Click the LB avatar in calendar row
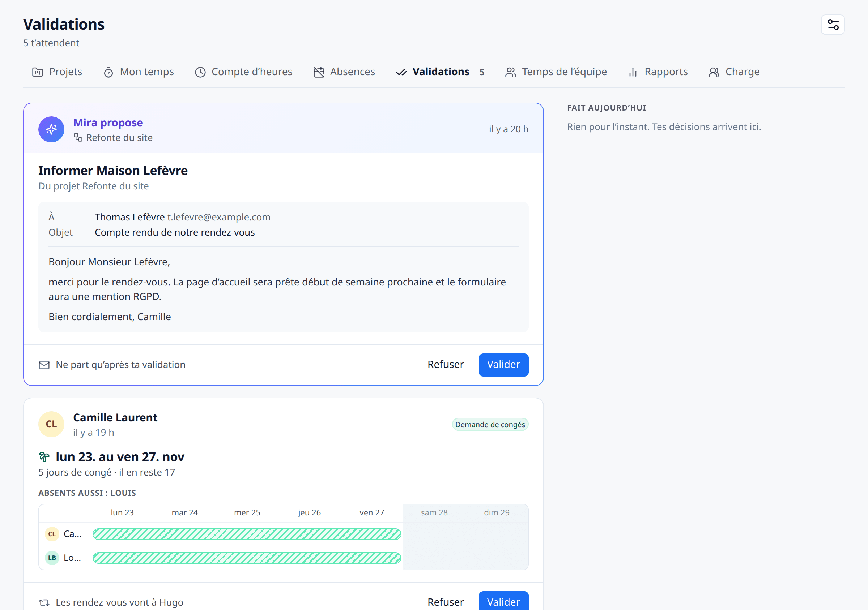The width and height of the screenshot is (868, 610). 52,558
